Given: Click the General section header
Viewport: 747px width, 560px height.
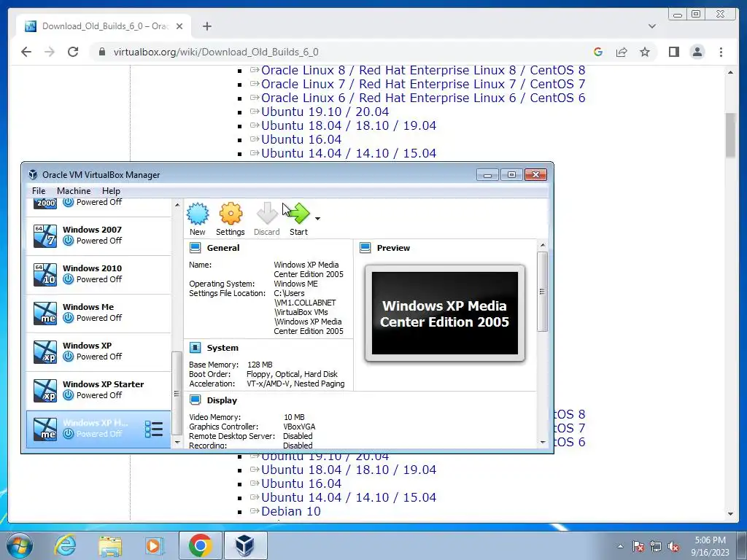Looking at the screenshot, I should tap(223, 248).
